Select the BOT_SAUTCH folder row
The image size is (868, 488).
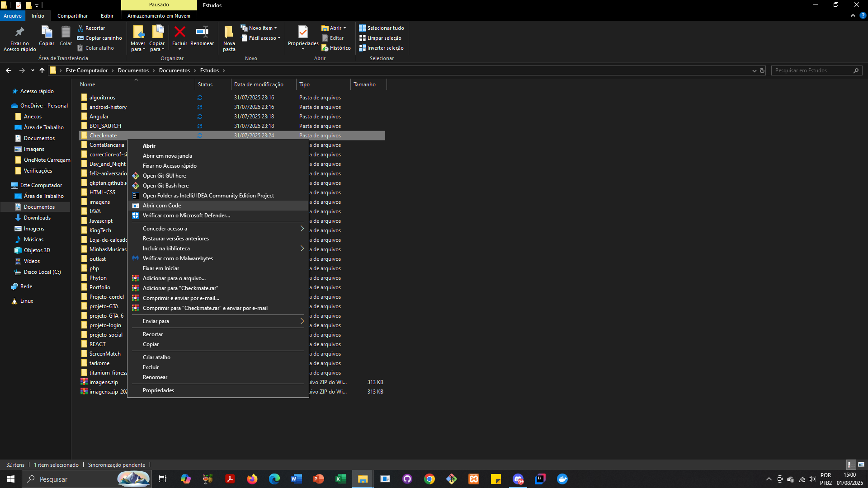(x=232, y=126)
